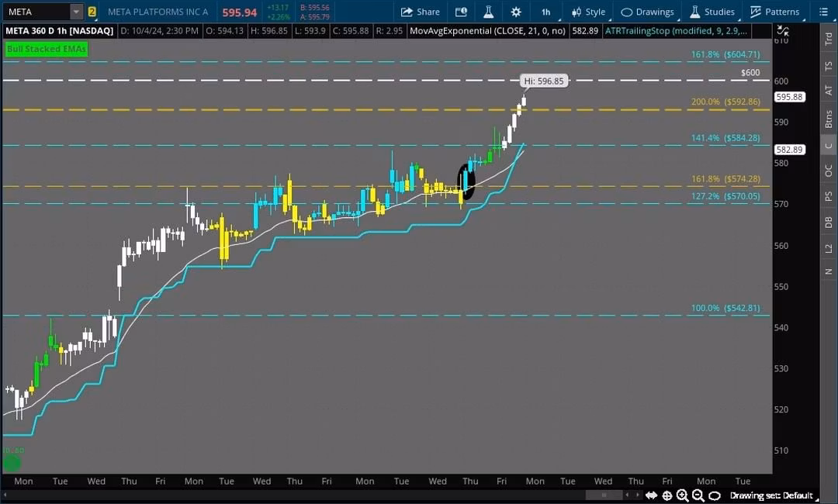Click the zoom out magnifier icon
Viewport: 838px width, 504px height.
[698, 495]
